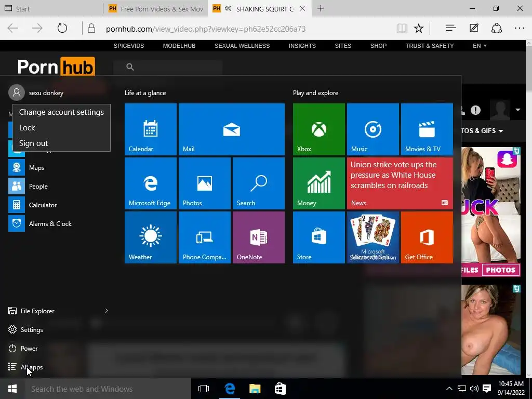
Task: Click the browser address bar URL
Action: pyautogui.click(x=206, y=29)
